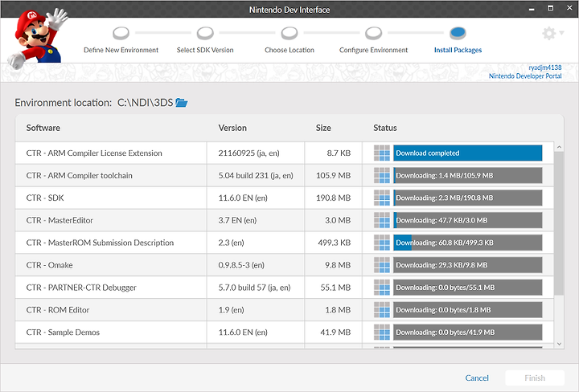This screenshot has height=392, width=579.
Task: Close the Nintendo Dev Interface window
Action: pyautogui.click(x=569, y=8)
